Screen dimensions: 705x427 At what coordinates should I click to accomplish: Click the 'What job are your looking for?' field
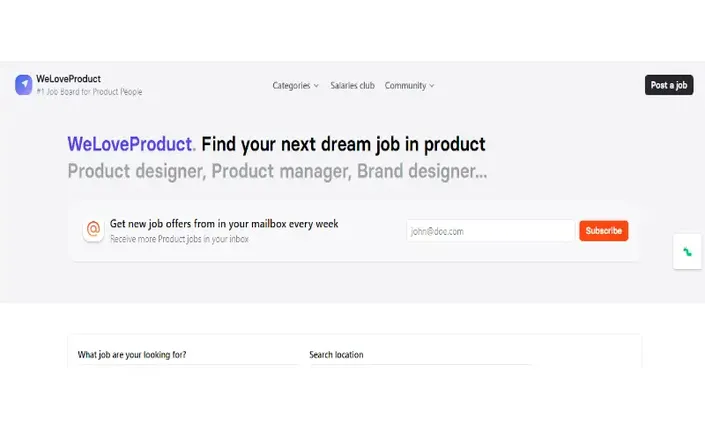pos(187,355)
